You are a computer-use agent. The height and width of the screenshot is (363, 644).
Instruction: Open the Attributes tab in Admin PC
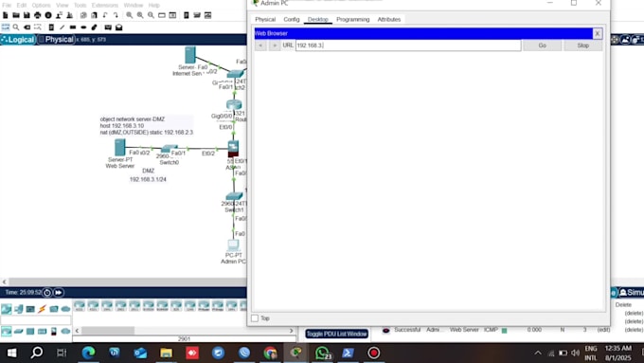[389, 19]
